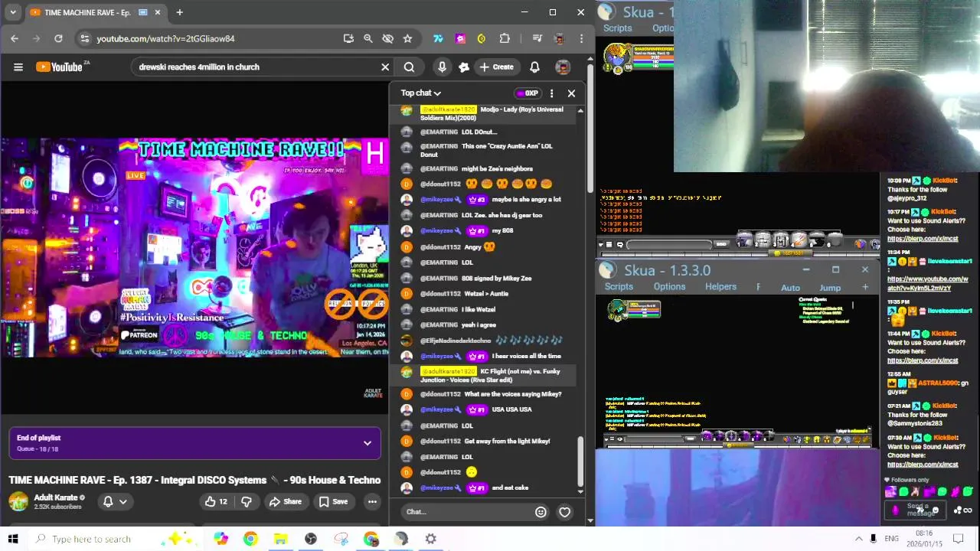Bookmark this page with the star icon

pos(407,38)
